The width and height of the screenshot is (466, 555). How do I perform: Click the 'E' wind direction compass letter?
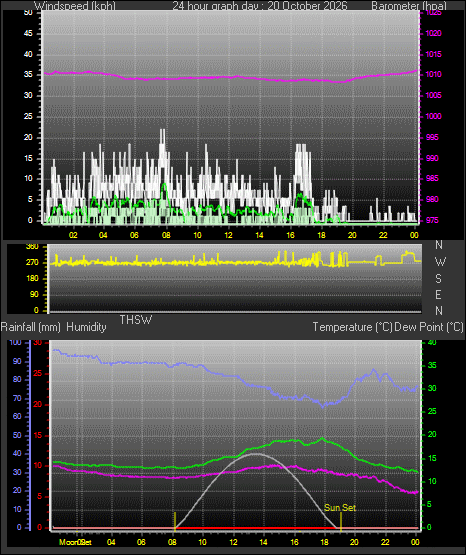point(438,295)
